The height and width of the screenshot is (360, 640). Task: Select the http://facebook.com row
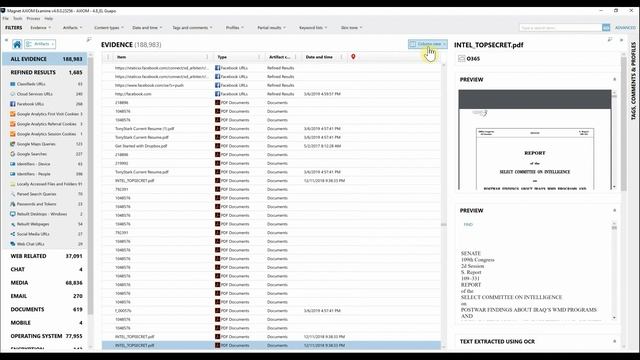271,94
